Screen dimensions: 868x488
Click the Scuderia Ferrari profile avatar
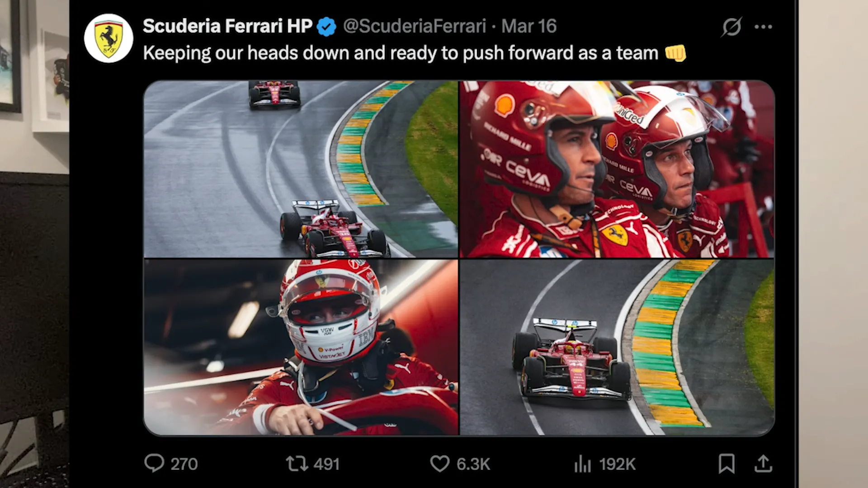pyautogui.click(x=108, y=38)
